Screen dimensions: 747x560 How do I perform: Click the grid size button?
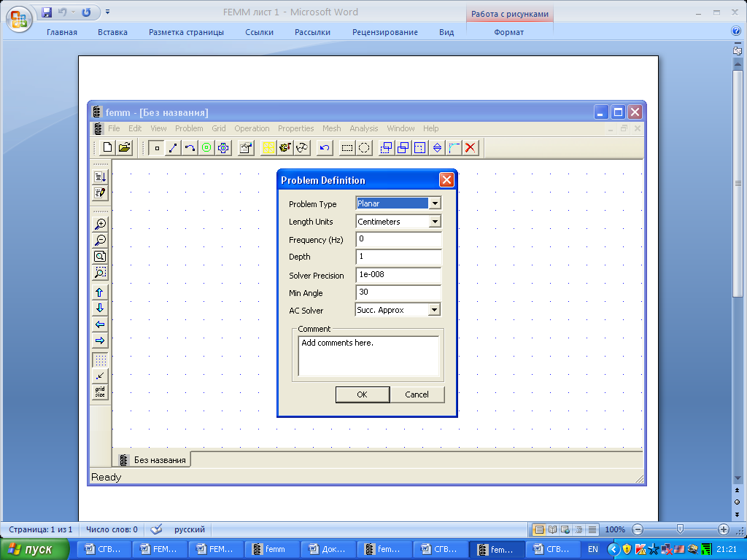tap(100, 392)
